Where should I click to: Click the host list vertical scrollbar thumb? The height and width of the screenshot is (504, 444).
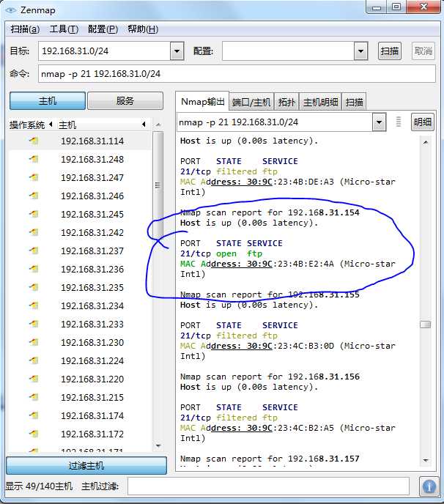click(x=158, y=185)
